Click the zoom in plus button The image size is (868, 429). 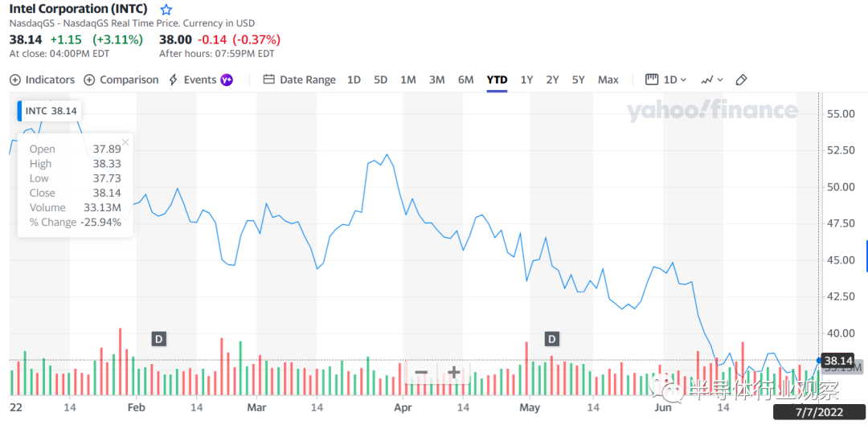coord(454,372)
